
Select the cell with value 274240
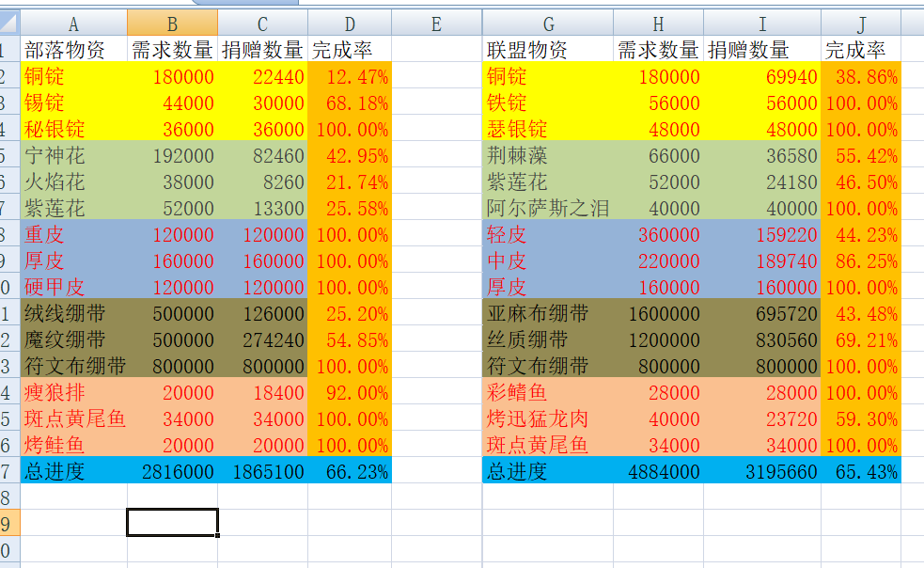coord(262,339)
